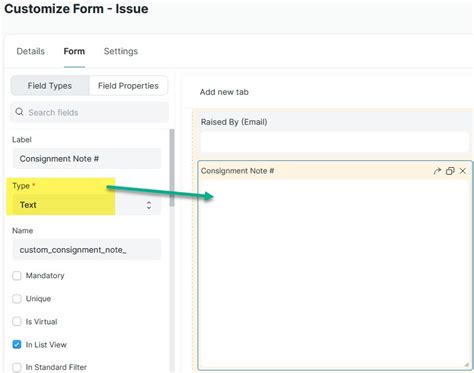Click the Type select up-down arrows
Viewport: 474px width, 373px height.
coord(149,205)
